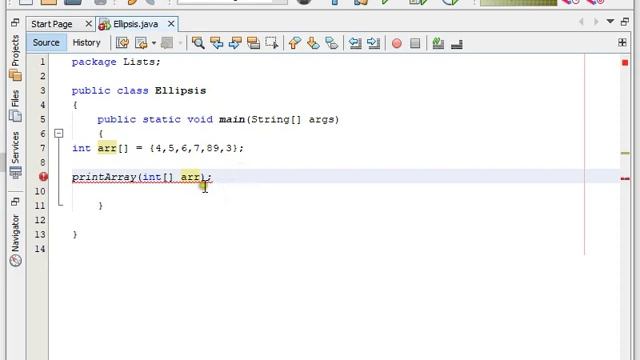Screen dimensions: 640x360
Task: Collapse the main method code fold
Action: 59,133
